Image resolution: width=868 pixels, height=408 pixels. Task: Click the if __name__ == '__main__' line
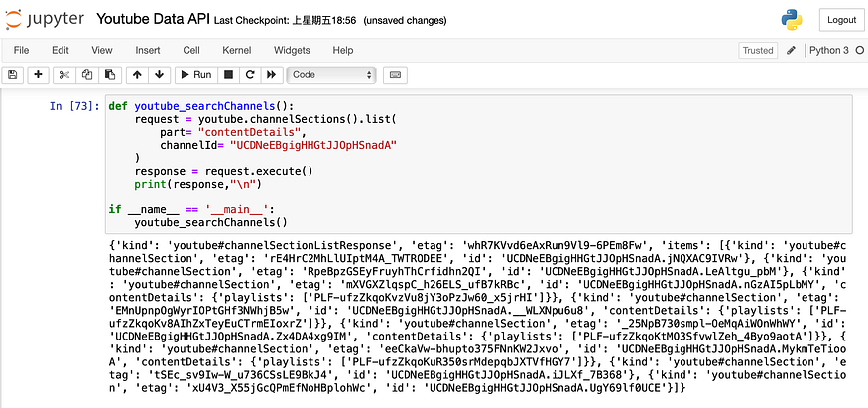pos(191,210)
